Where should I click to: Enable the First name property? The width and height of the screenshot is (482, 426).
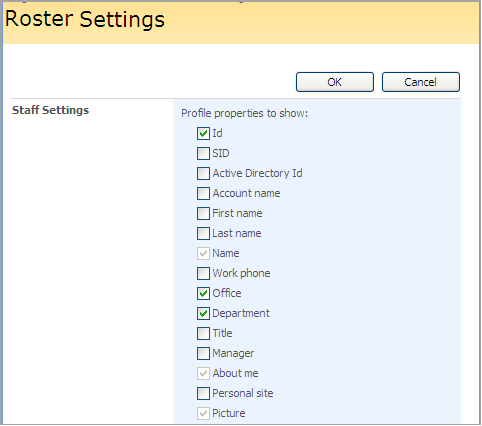[x=203, y=213]
